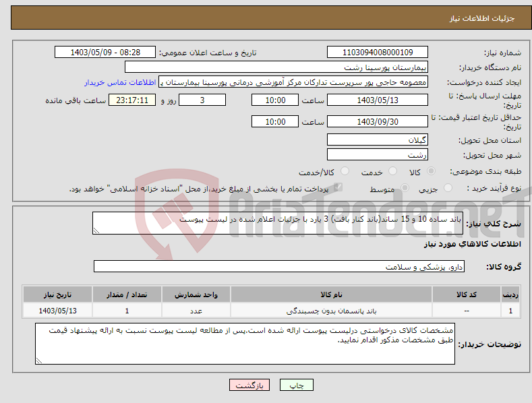532x403 pixels.
Task: Click the price validity time 10:00 field
Action: [x=275, y=121]
